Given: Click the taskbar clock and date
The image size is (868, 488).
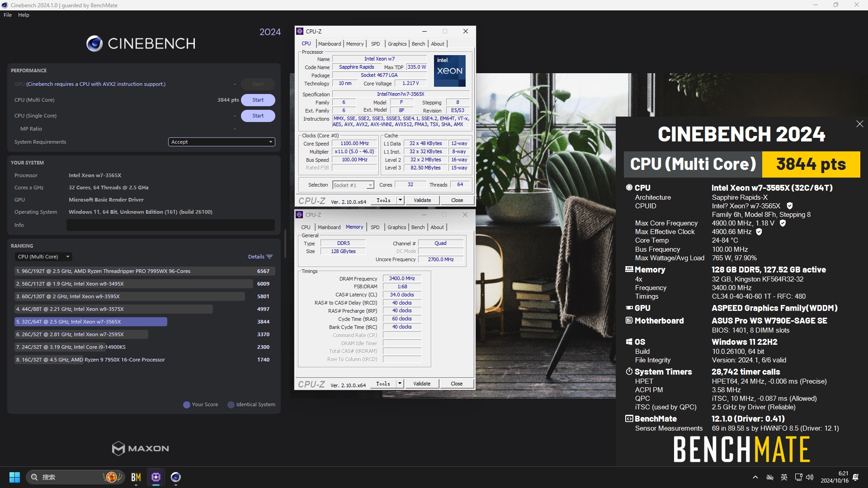Looking at the screenshot, I should pyautogui.click(x=835, y=477).
